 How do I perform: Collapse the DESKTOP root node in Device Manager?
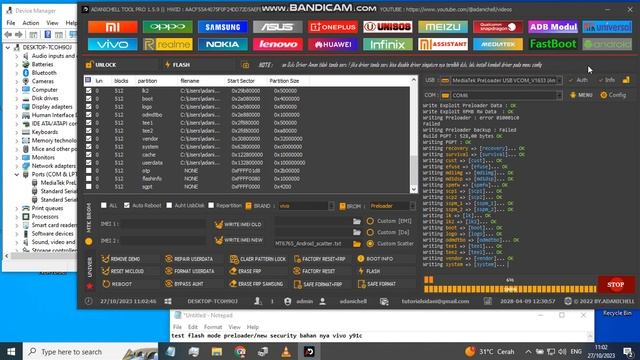pyautogui.click(x=8, y=47)
